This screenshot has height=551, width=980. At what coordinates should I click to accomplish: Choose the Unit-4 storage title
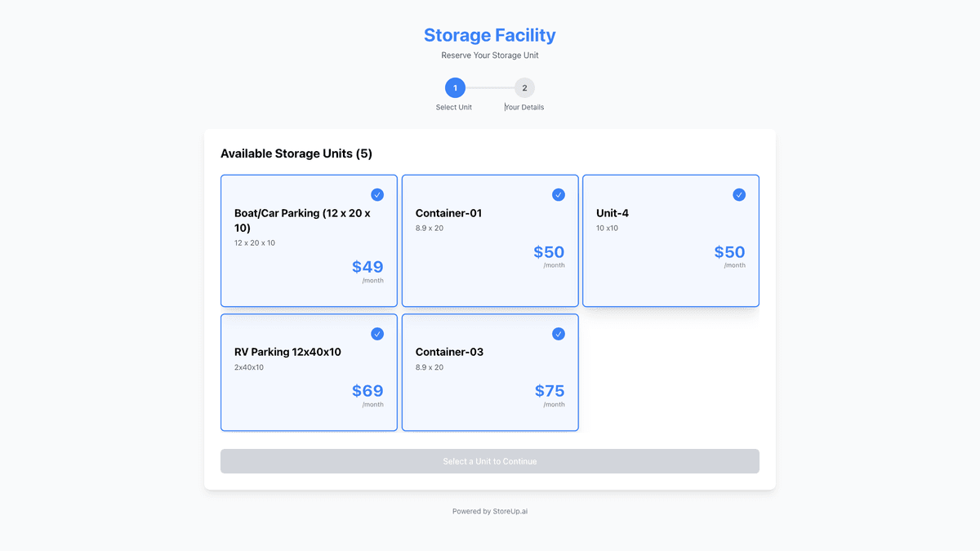(612, 213)
